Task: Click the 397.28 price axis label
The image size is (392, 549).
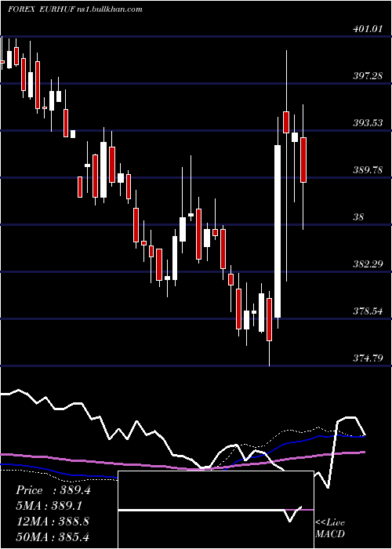Action: coord(368,76)
